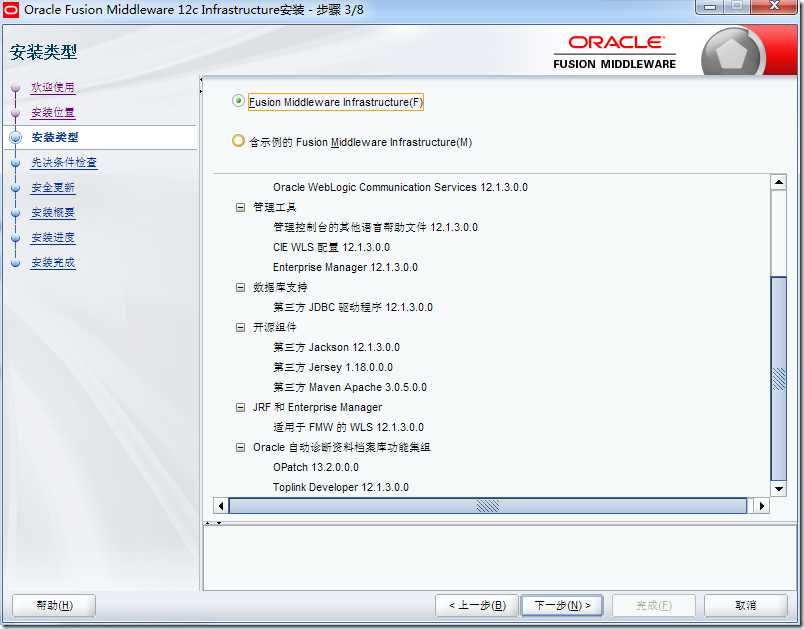Select the 安装类型 step in sidebar
The image size is (804, 629).
[x=55, y=137]
